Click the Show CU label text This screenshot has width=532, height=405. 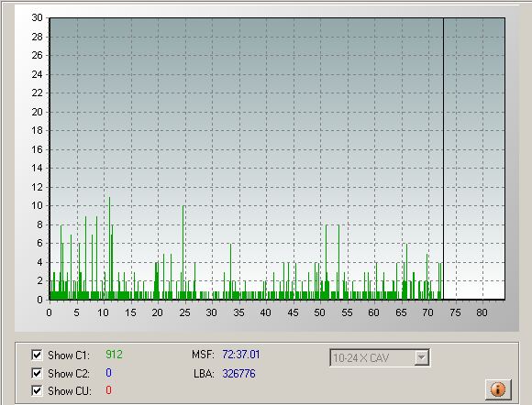(x=70, y=391)
